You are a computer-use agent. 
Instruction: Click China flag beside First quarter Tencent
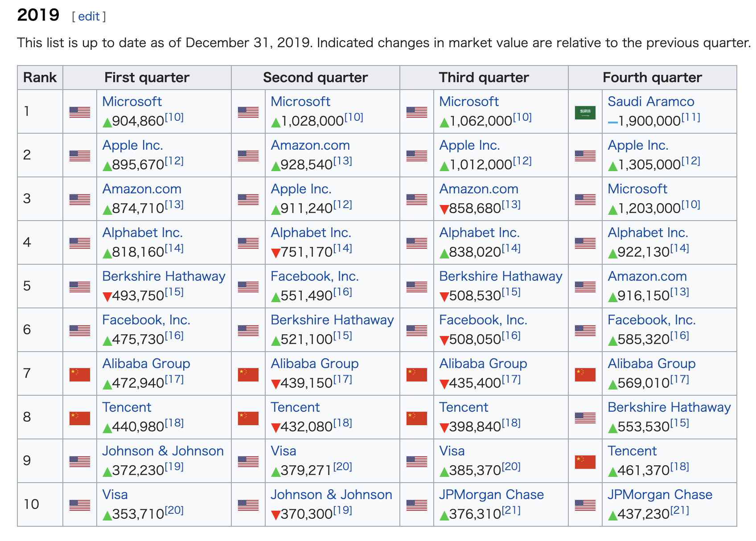[80, 418]
